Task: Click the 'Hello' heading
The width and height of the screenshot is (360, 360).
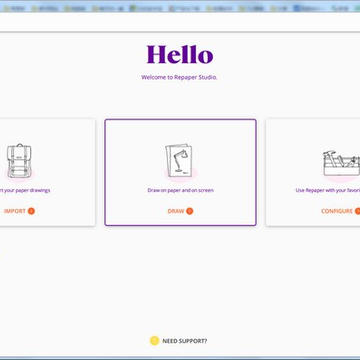Action: coord(180,55)
